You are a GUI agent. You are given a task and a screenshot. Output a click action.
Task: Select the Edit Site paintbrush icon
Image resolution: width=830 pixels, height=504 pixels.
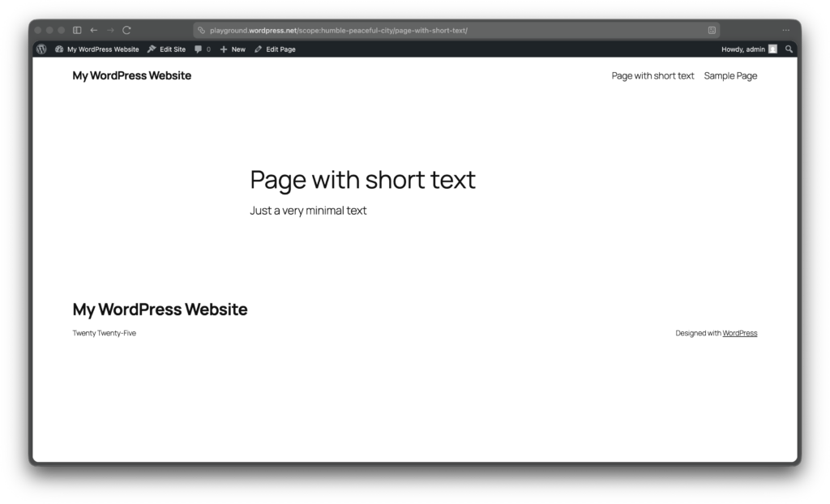point(151,49)
